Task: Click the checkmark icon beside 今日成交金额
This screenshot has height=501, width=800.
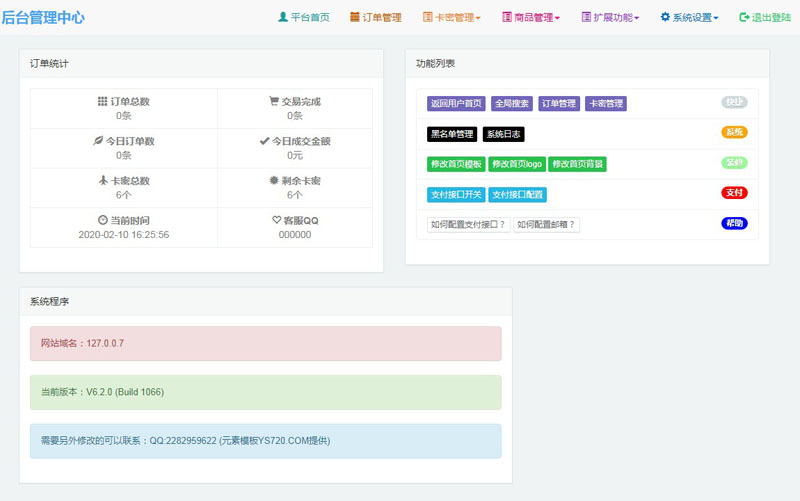Action: point(264,141)
